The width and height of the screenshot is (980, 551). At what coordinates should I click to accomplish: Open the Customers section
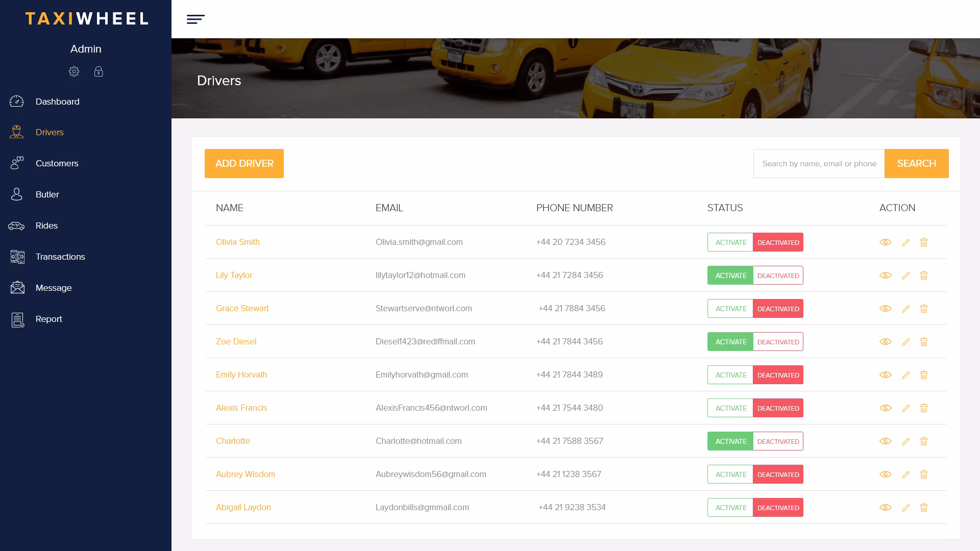(57, 163)
